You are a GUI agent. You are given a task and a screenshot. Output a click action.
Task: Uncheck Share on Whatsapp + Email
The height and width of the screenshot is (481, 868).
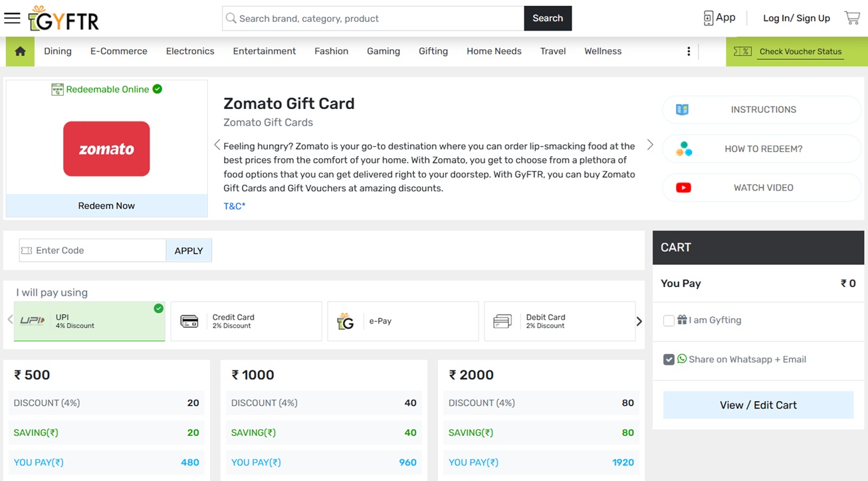tap(669, 359)
